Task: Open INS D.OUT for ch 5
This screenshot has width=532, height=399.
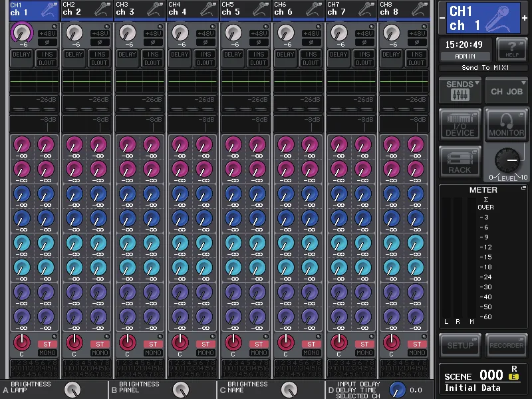Action: 258,58
